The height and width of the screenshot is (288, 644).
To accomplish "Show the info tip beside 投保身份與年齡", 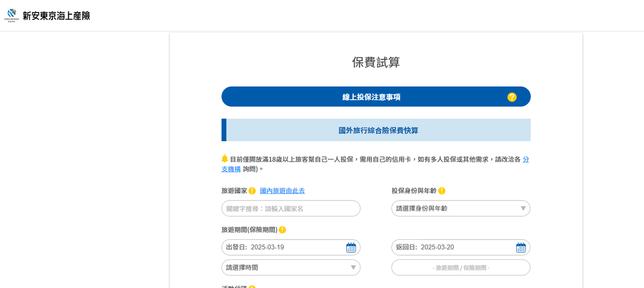I will pyautogui.click(x=442, y=191).
